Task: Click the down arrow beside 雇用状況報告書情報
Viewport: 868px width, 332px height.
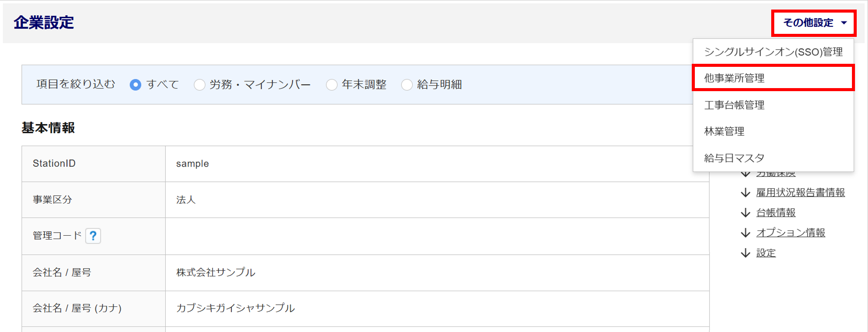Action: [746, 193]
